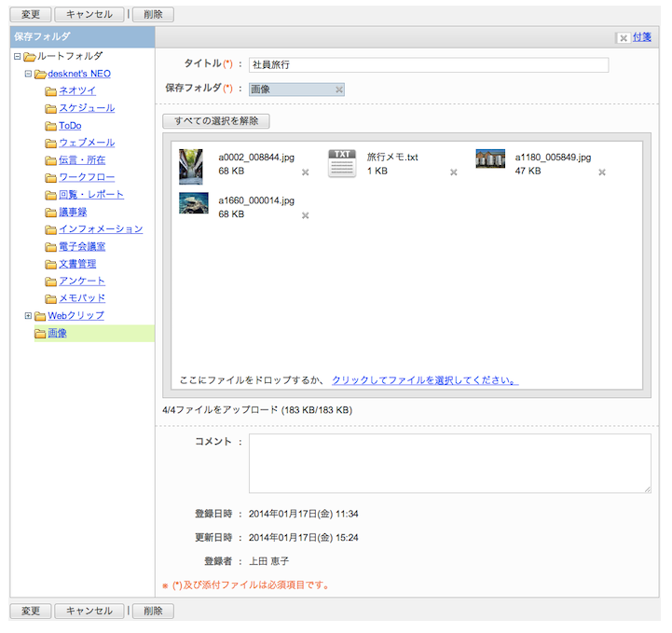Click the file selection link
Viewport: 672px width, 633px height.
[425, 380]
